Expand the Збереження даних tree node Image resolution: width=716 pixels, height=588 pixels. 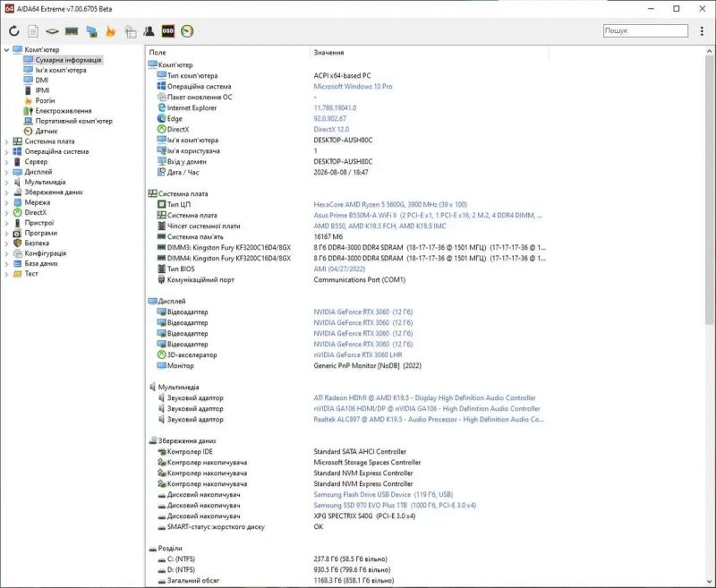6,192
